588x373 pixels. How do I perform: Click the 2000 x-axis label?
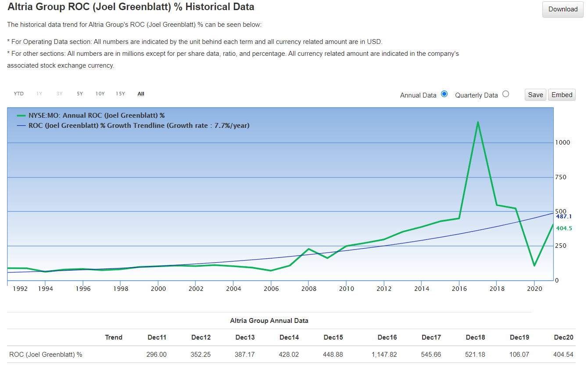(x=158, y=289)
